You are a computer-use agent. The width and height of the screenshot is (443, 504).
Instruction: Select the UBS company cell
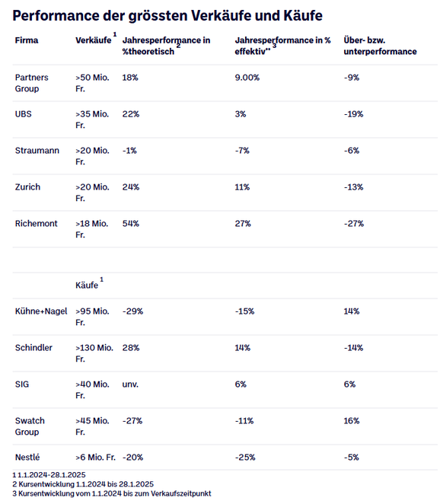pos(23,114)
